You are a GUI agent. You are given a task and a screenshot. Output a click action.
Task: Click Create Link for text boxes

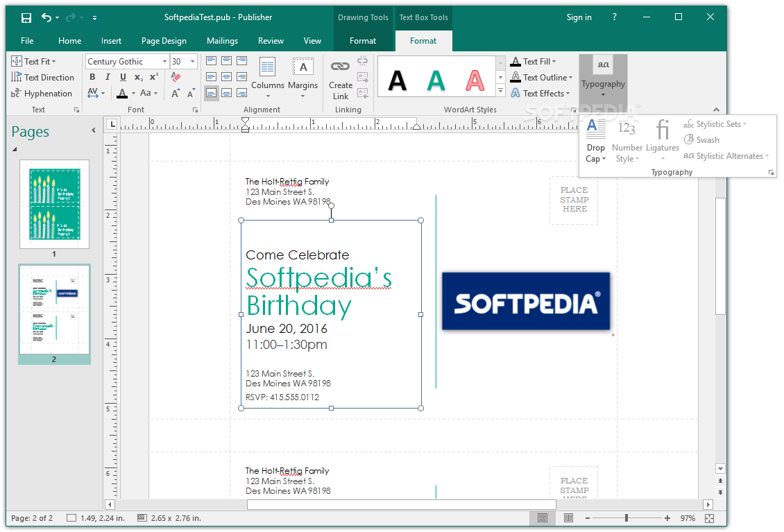coord(341,80)
